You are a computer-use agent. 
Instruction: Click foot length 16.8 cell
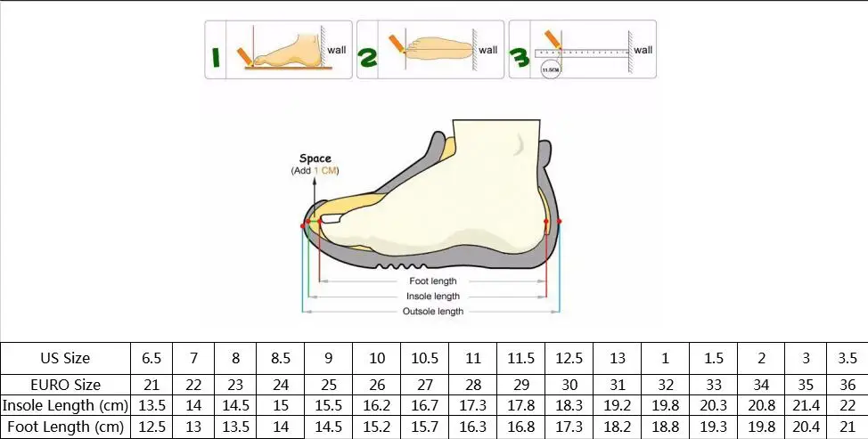pyautogui.click(x=521, y=427)
